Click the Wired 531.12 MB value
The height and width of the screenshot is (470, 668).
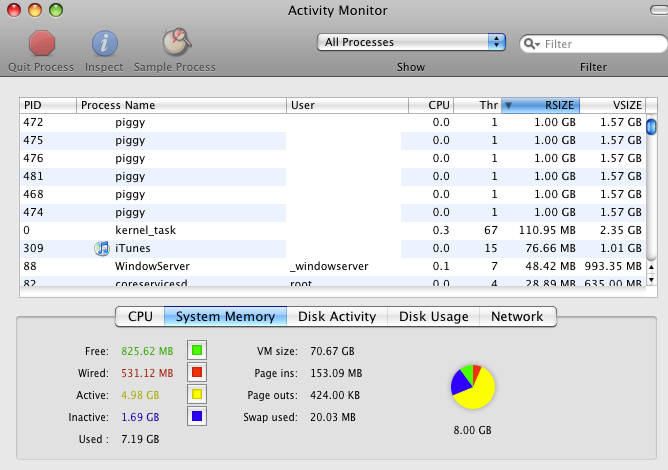click(x=147, y=373)
